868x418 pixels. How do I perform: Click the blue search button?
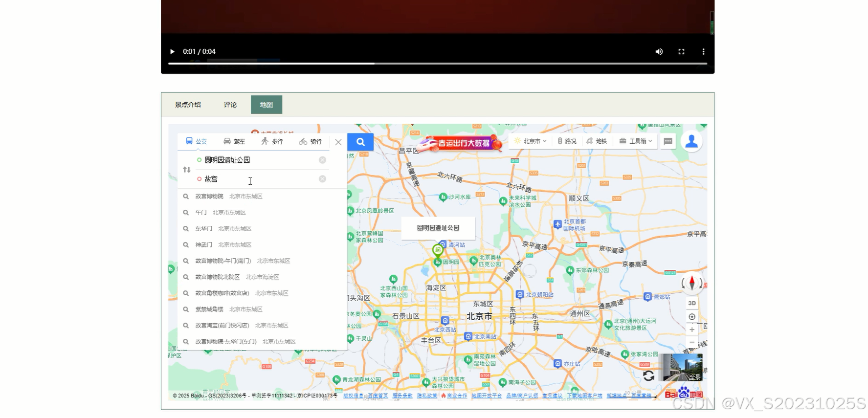tap(360, 142)
